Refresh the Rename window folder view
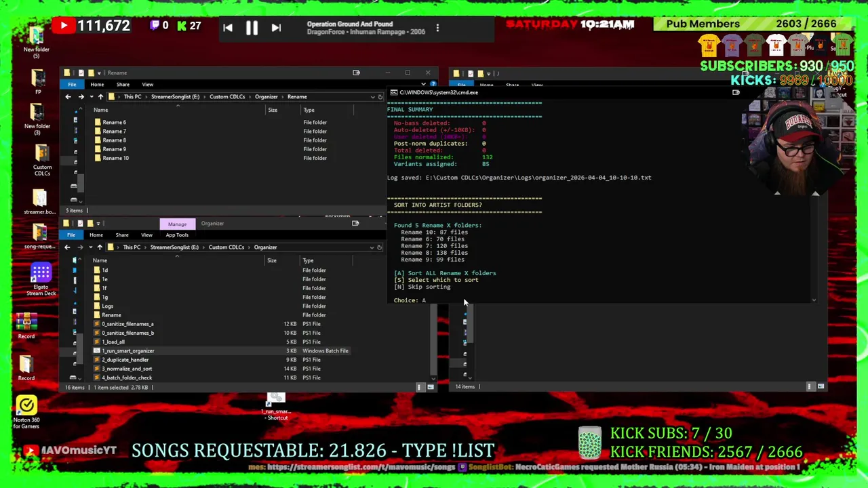This screenshot has height=488, width=868. (x=380, y=97)
